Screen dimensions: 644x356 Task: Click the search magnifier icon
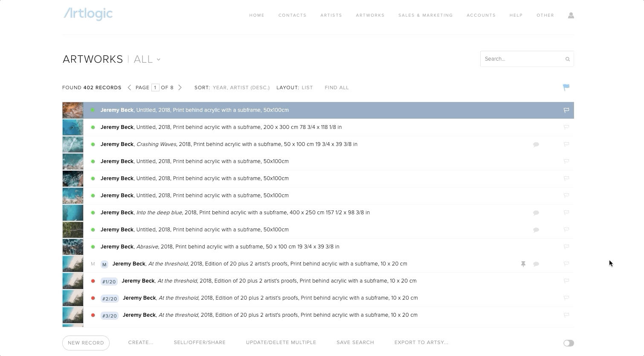coord(568,59)
